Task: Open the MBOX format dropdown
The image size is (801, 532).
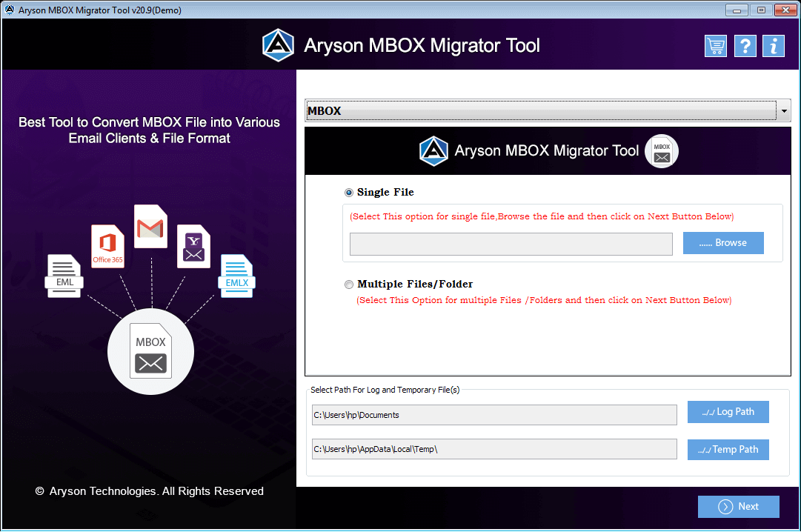Action: coord(548,110)
